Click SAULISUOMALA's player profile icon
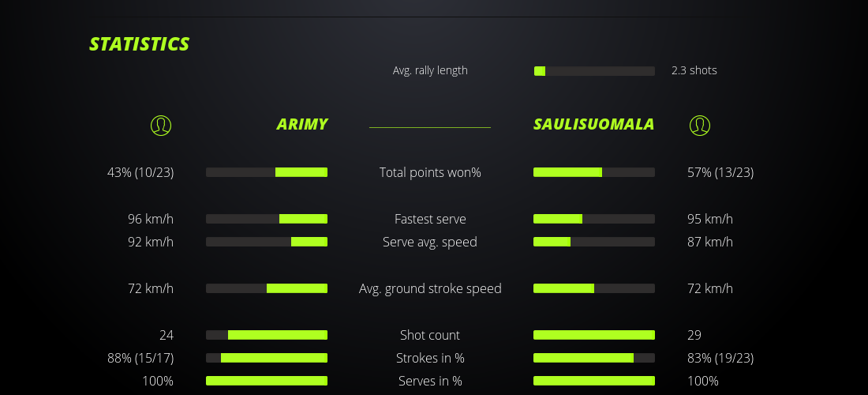Screen dimensions: 868x395 coord(700,125)
